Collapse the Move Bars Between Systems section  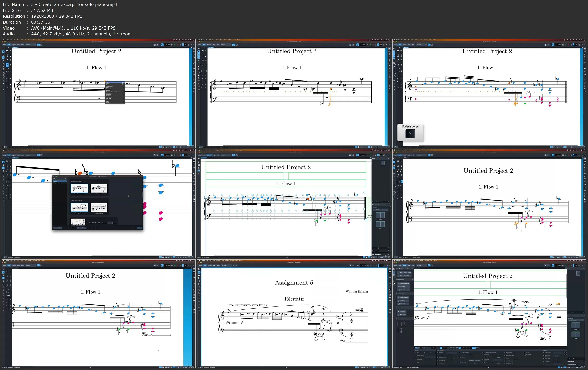(x=413, y=269)
